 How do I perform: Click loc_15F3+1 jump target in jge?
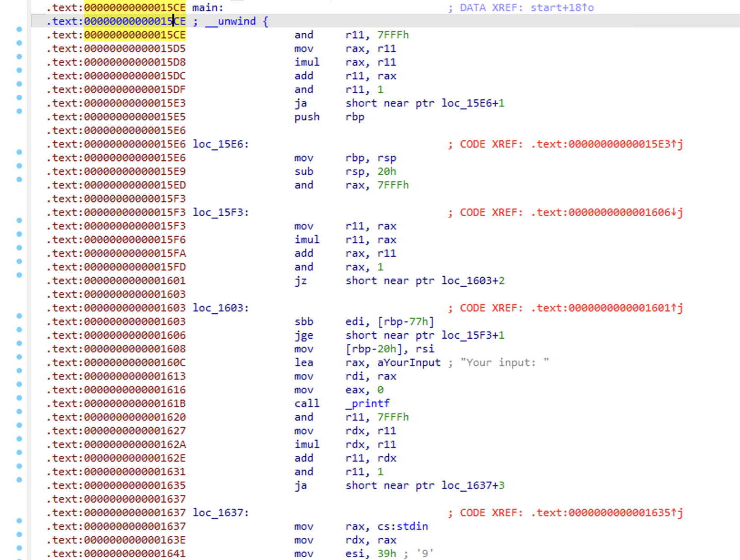(473, 335)
